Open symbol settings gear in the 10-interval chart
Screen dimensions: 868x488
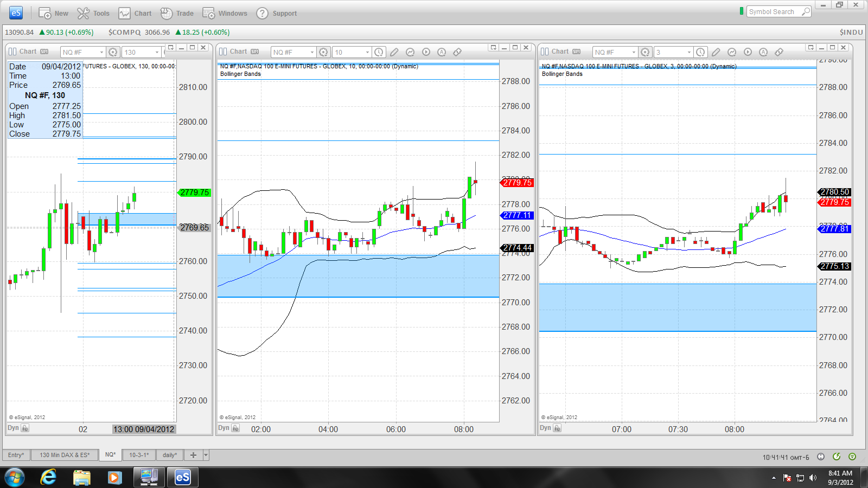323,52
